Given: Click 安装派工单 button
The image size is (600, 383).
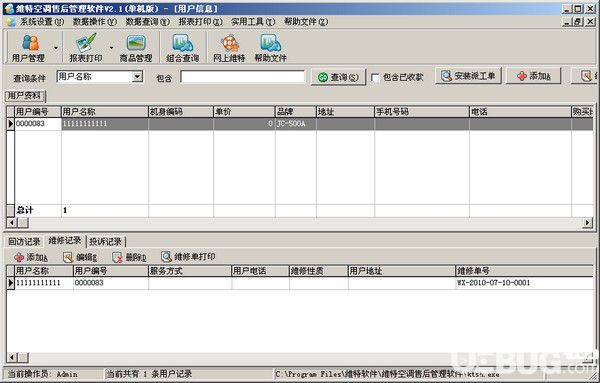Looking at the screenshot, I should click(x=468, y=76).
